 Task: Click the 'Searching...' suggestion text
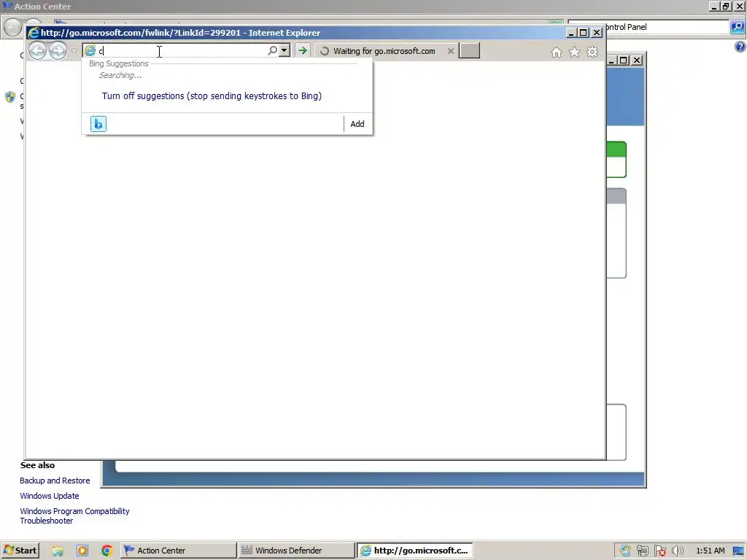[x=120, y=75]
